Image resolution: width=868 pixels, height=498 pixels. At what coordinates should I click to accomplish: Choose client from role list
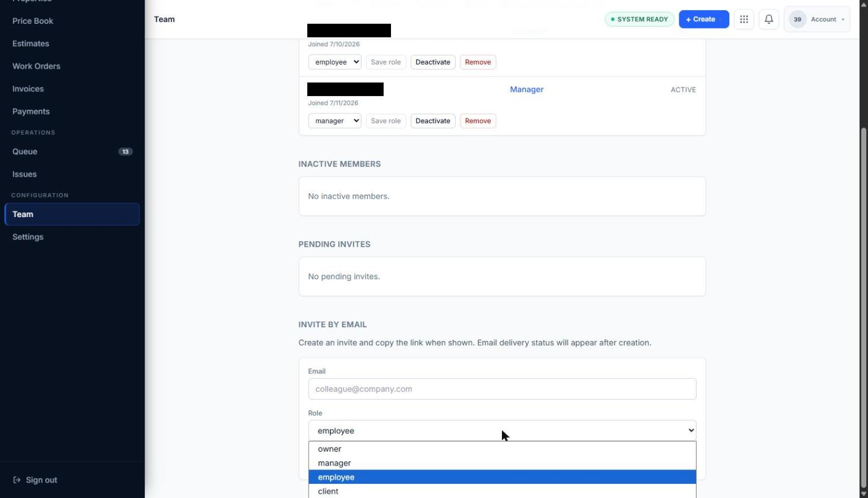point(502,491)
